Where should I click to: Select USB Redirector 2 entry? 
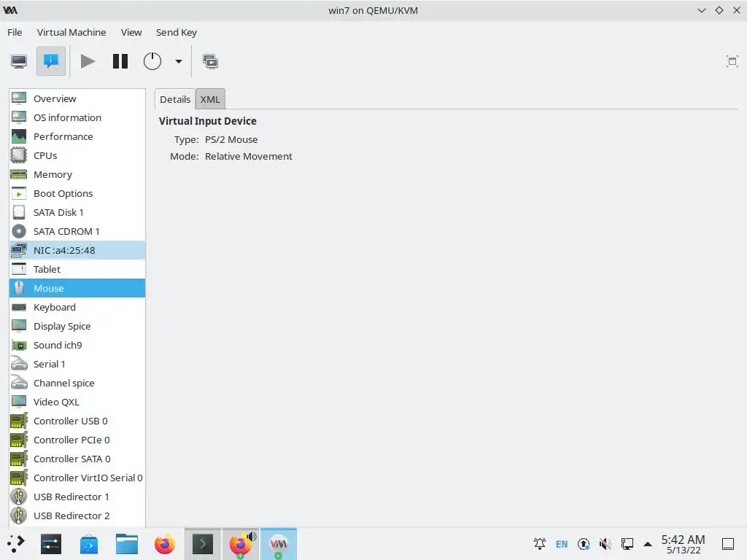tap(77, 516)
